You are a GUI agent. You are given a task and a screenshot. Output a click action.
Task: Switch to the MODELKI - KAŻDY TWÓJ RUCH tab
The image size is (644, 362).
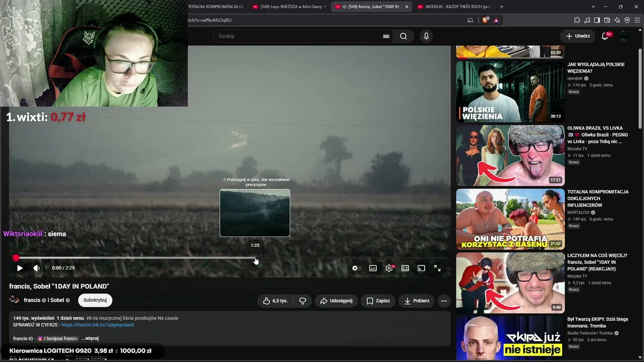(454, 7)
